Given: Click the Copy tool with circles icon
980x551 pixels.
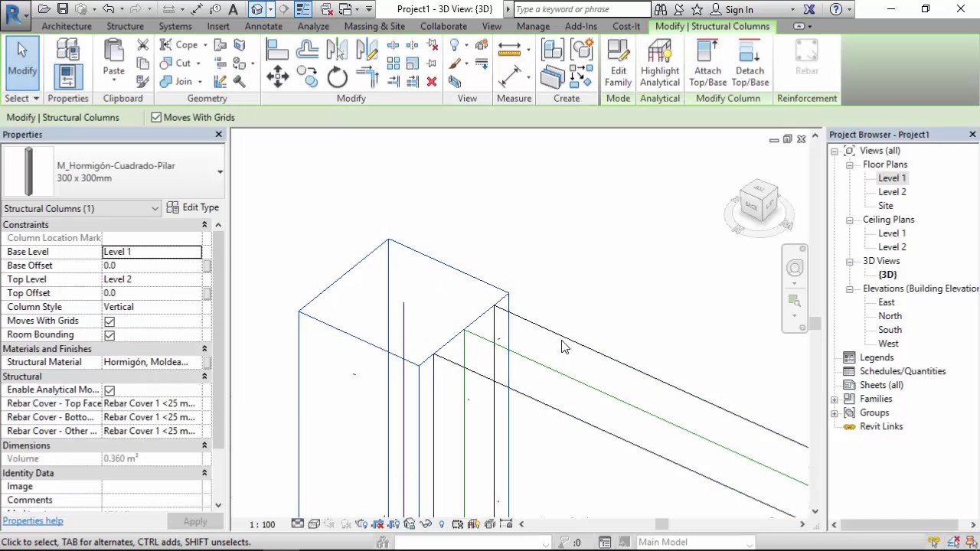Looking at the screenshot, I should click(x=307, y=76).
